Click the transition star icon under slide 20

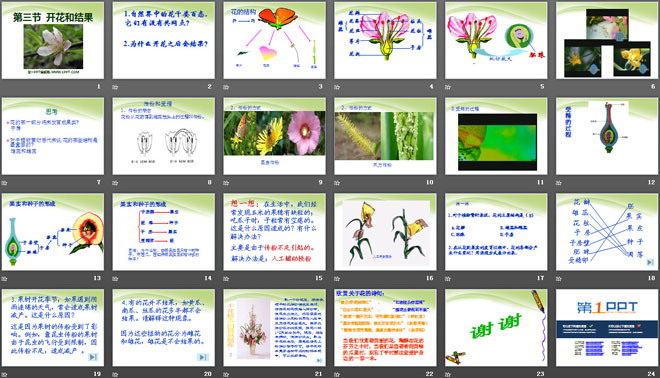click(115, 374)
